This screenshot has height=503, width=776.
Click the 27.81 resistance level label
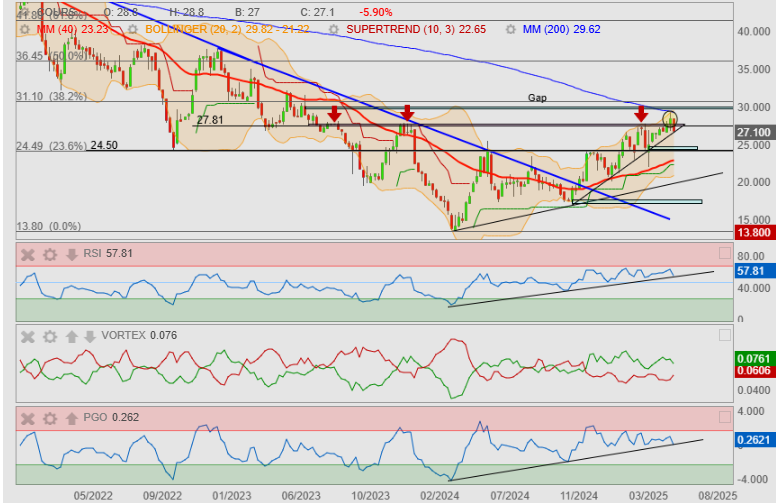[x=210, y=120]
